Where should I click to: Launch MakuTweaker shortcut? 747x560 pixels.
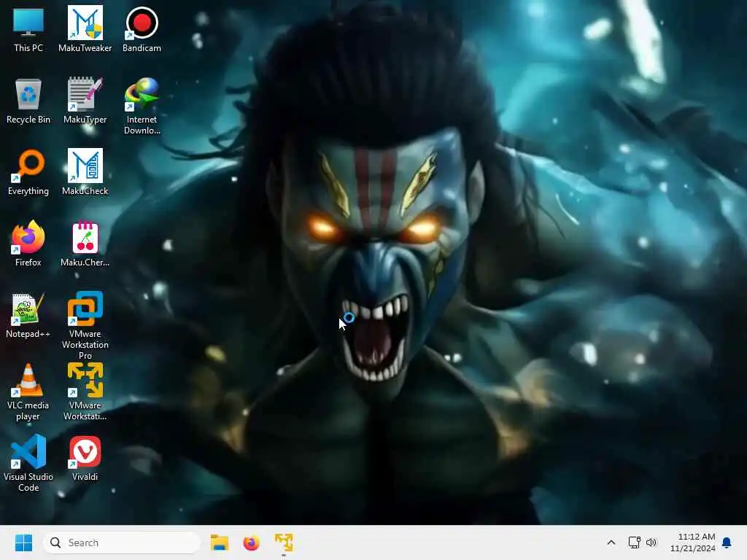85,29
